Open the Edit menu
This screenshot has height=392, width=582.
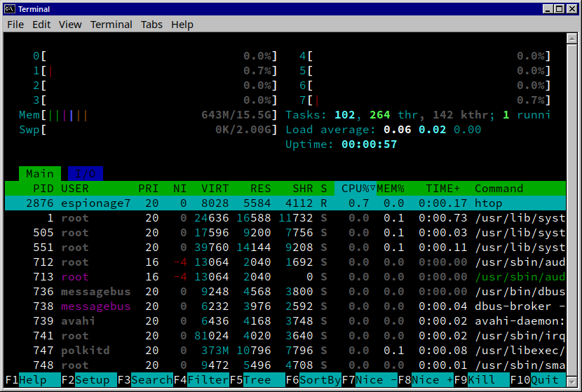41,25
